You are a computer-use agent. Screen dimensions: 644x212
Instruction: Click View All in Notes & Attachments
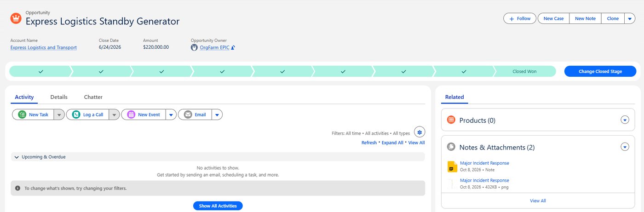click(538, 201)
